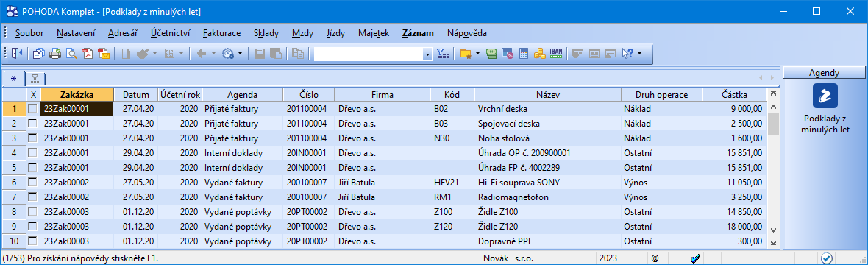
Task: Switch to the filter funnel tab
Action: pyautogui.click(x=35, y=79)
